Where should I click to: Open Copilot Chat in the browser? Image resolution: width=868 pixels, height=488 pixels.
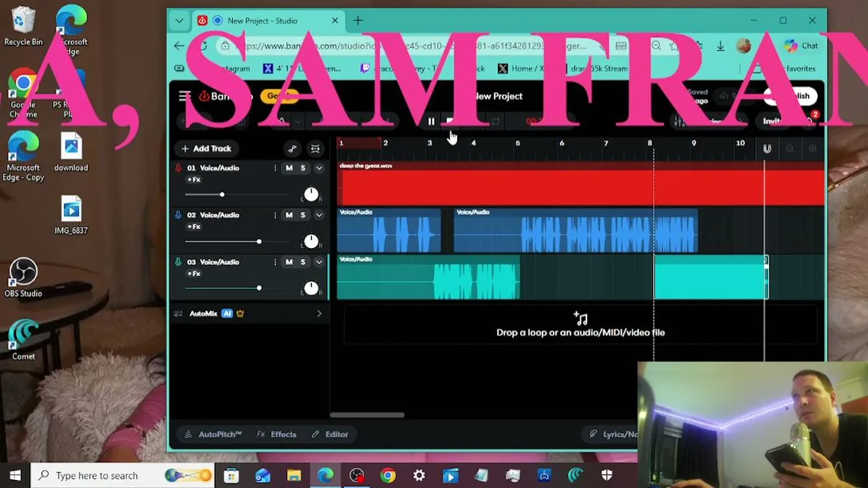801,46
